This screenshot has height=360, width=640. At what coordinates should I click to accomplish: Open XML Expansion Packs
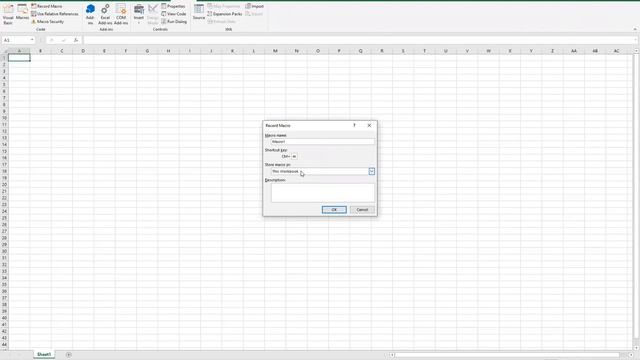pyautogui.click(x=225, y=14)
